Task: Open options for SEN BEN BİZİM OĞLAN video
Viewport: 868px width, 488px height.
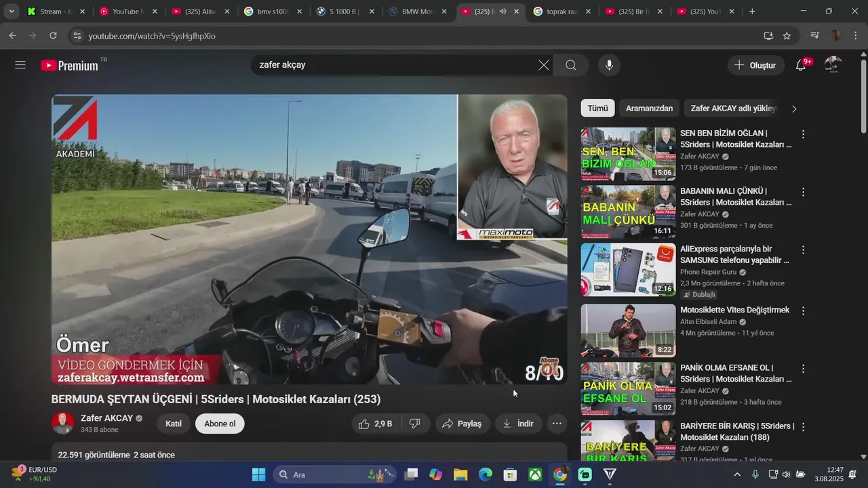Action: (x=803, y=134)
